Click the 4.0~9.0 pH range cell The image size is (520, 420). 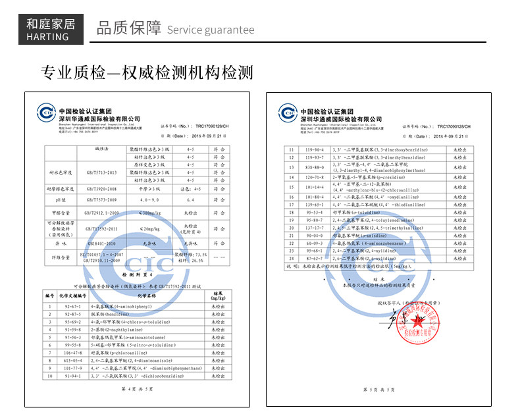[149, 200]
